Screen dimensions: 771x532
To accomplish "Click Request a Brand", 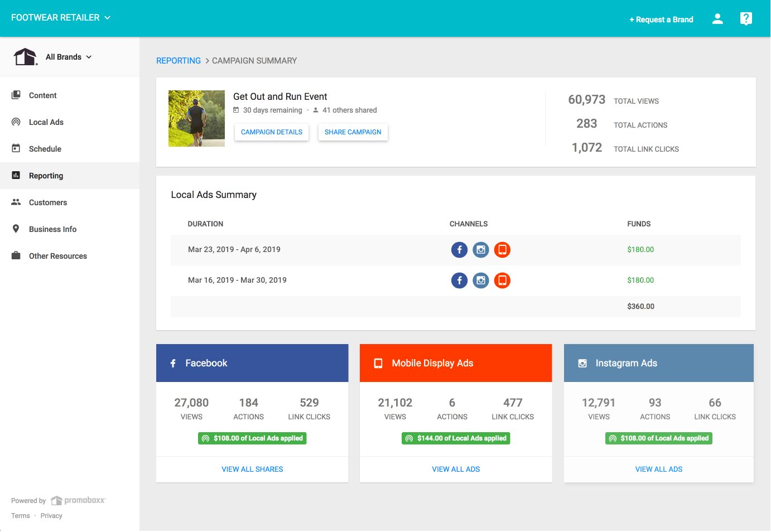I will click(x=661, y=20).
